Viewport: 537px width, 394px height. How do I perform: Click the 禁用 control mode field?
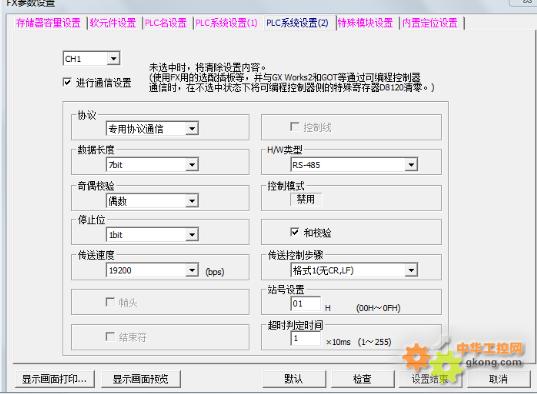click(306, 199)
